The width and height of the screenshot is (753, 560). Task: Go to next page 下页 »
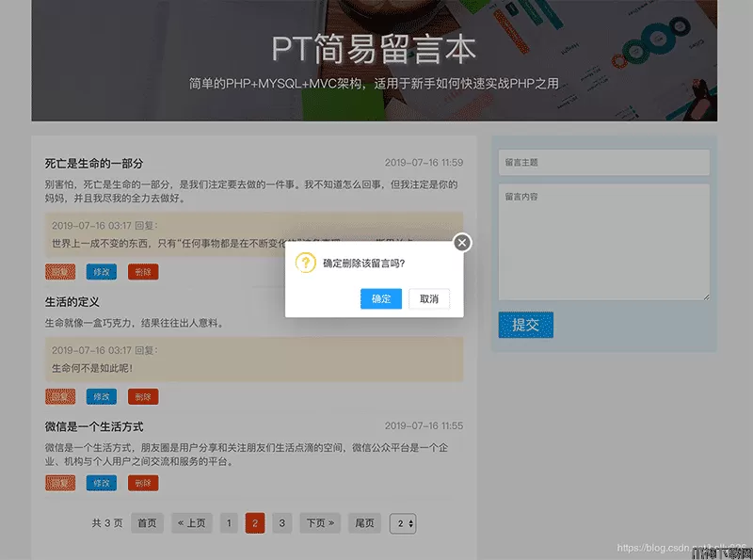pyautogui.click(x=320, y=523)
